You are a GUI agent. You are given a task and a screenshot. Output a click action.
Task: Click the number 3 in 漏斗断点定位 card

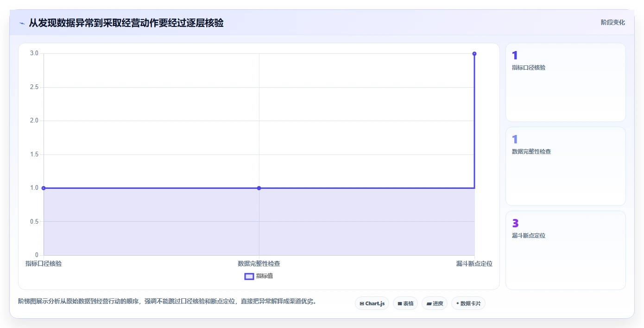point(515,224)
